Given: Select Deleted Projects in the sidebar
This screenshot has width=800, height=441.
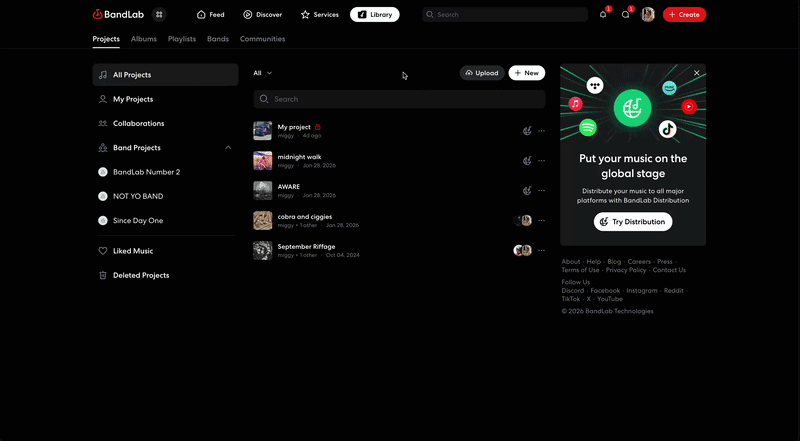Looking at the screenshot, I should (141, 275).
